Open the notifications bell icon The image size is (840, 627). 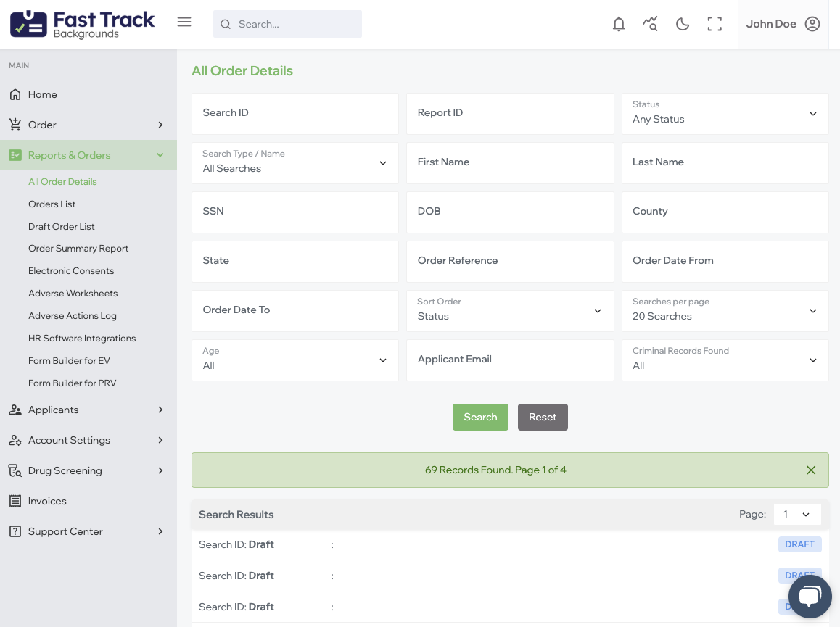click(619, 24)
